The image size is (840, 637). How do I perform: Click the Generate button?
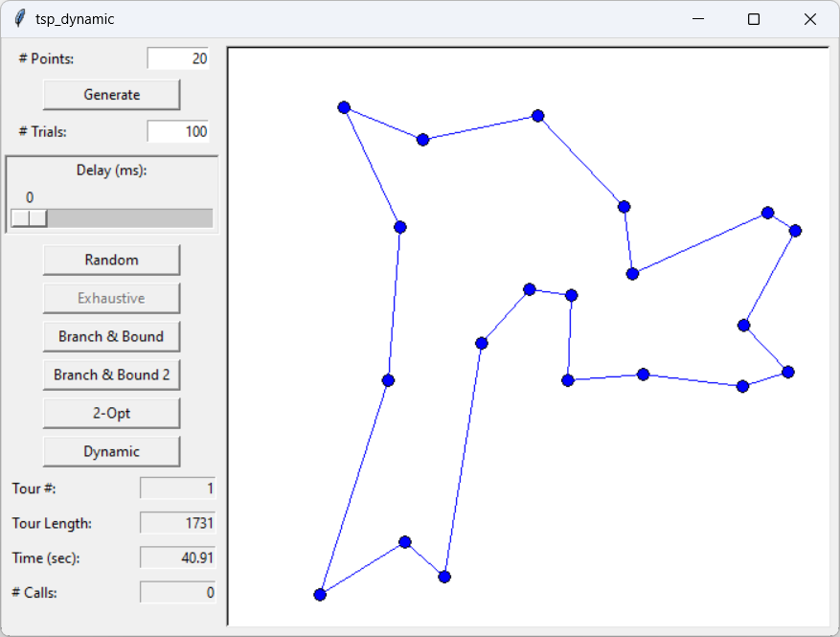[111, 95]
